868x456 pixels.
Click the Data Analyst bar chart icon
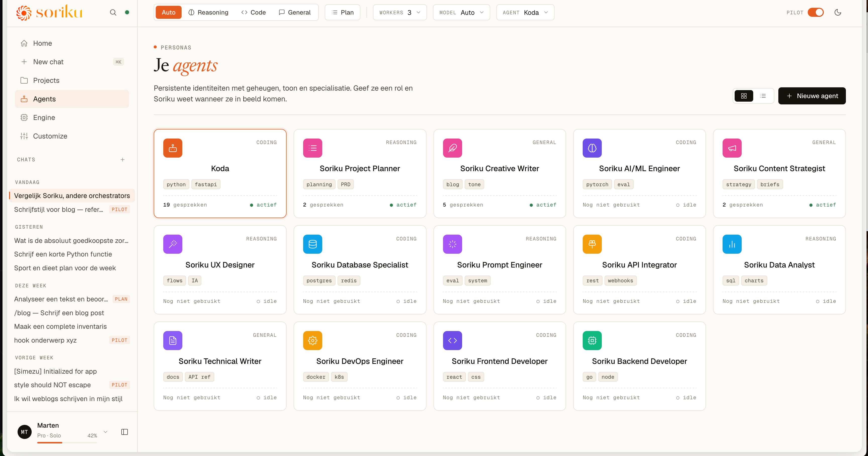point(732,244)
